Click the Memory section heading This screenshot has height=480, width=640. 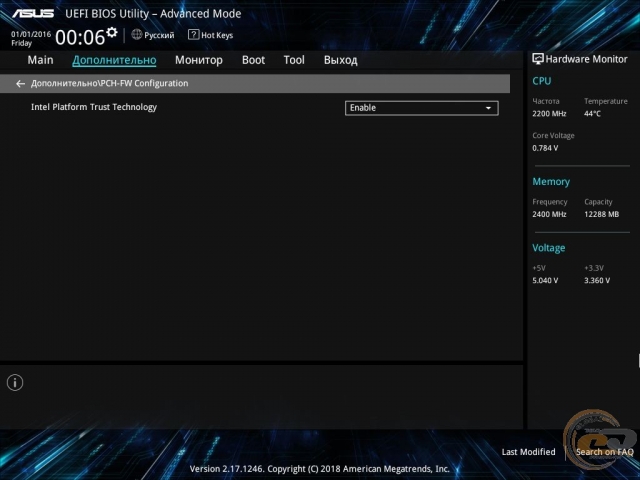tap(551, 182)
